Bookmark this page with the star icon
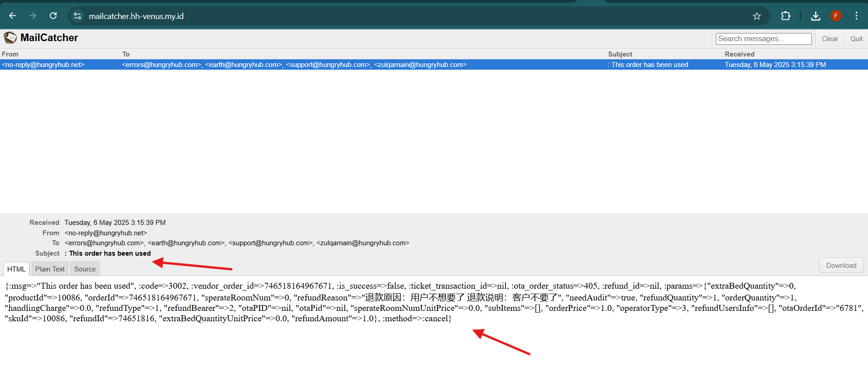This screenshot has width=868, height=381. 757,16
